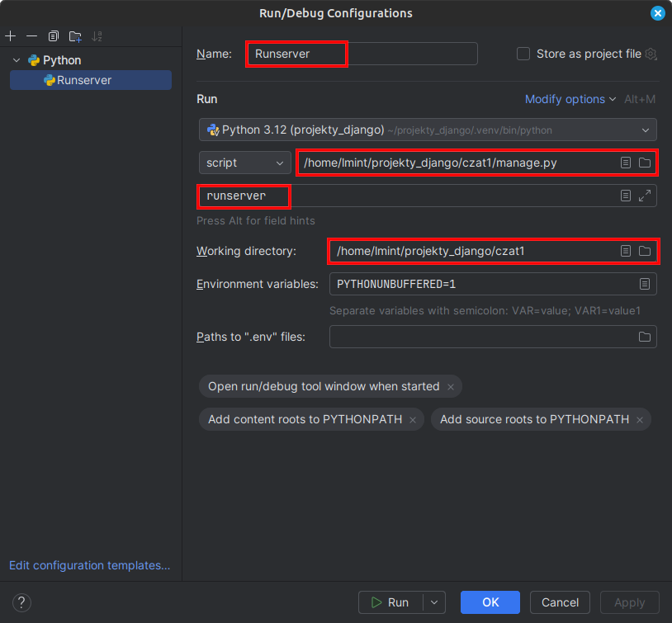672x623 pixels.
Task: Expand the script parameters field
Action: (645, 196)
